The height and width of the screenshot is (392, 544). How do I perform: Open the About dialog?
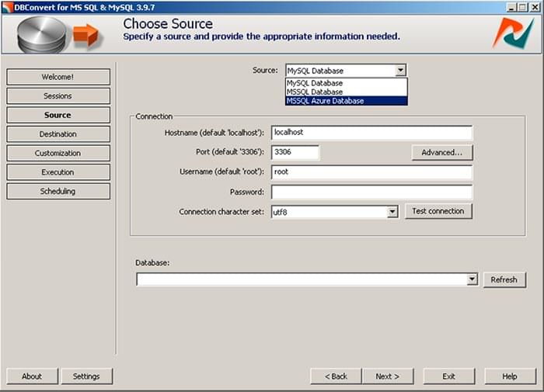tap(32, 376)
